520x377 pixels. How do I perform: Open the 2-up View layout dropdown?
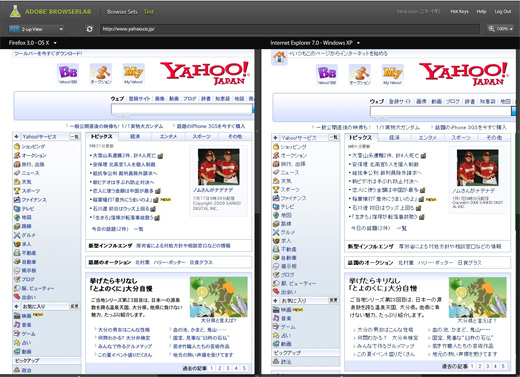(x=37, y=29)
